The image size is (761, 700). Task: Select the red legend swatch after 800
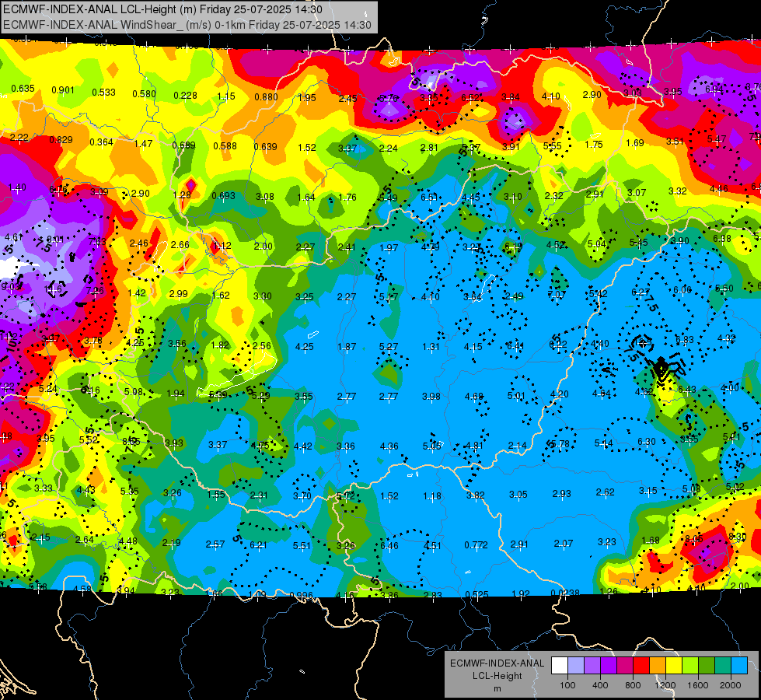(641, 665)
